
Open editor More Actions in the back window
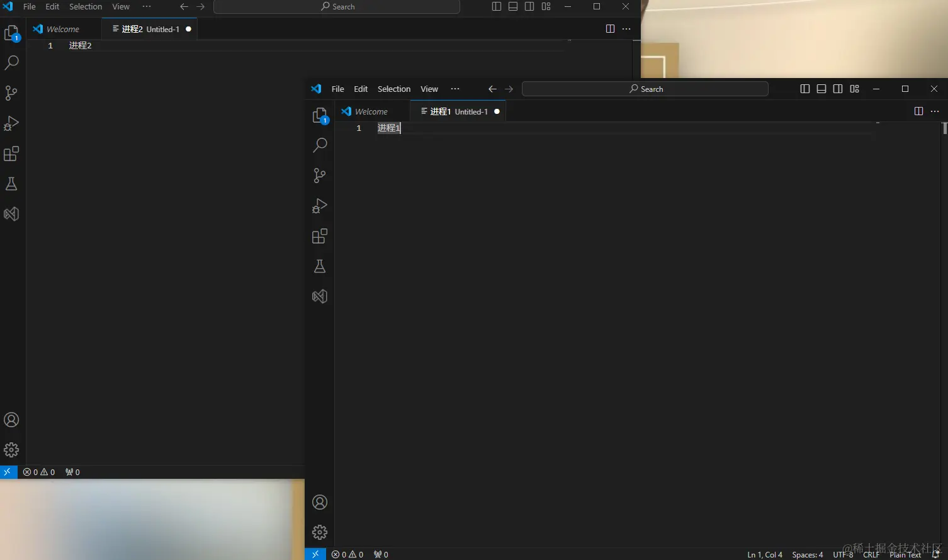click(x=626, y=29)
